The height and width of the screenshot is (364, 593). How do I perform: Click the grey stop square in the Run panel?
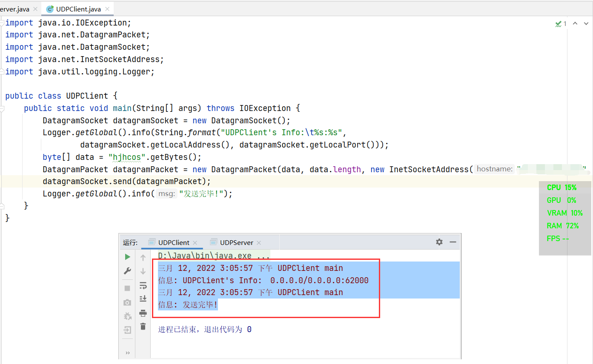click(127, 288)
